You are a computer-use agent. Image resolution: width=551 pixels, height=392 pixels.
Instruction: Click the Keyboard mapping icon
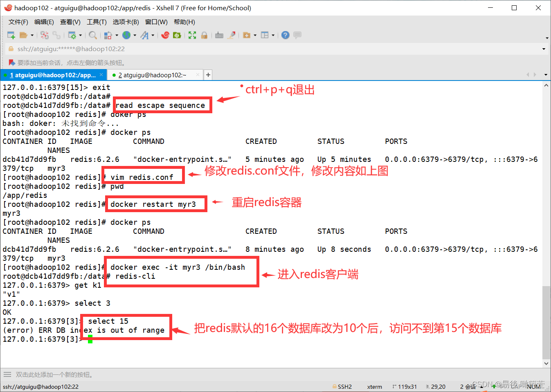[x=219, y=36]
